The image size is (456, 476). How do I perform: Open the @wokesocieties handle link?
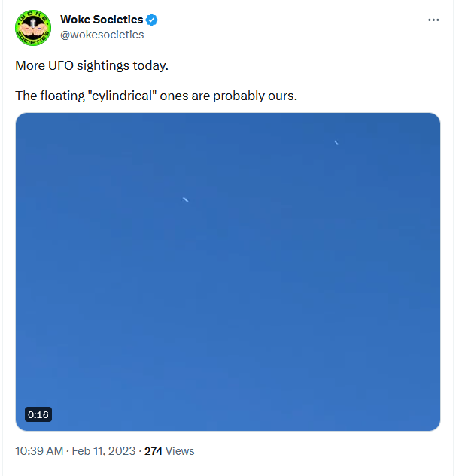tap(102, 35)
